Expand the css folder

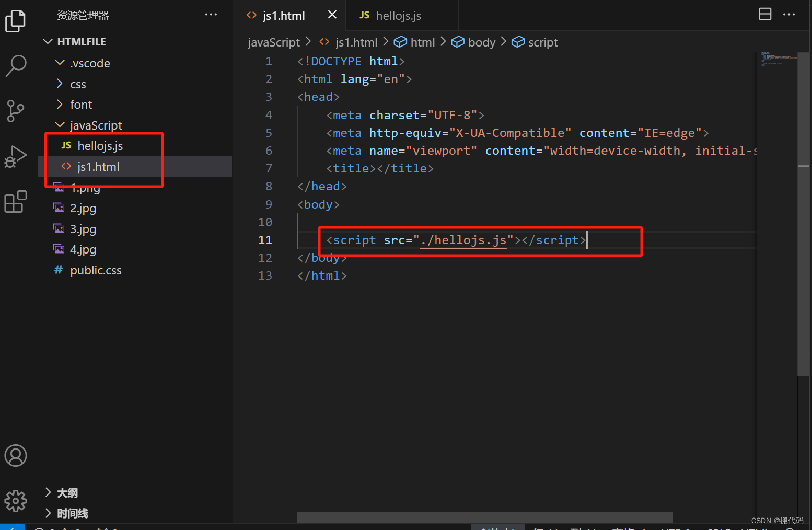[135, 84]
